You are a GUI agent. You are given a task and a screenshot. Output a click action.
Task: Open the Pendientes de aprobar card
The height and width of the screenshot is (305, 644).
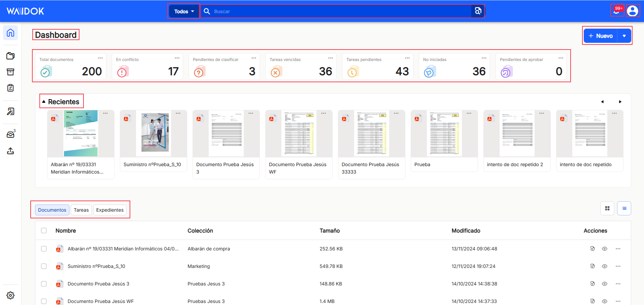[531, 66]
